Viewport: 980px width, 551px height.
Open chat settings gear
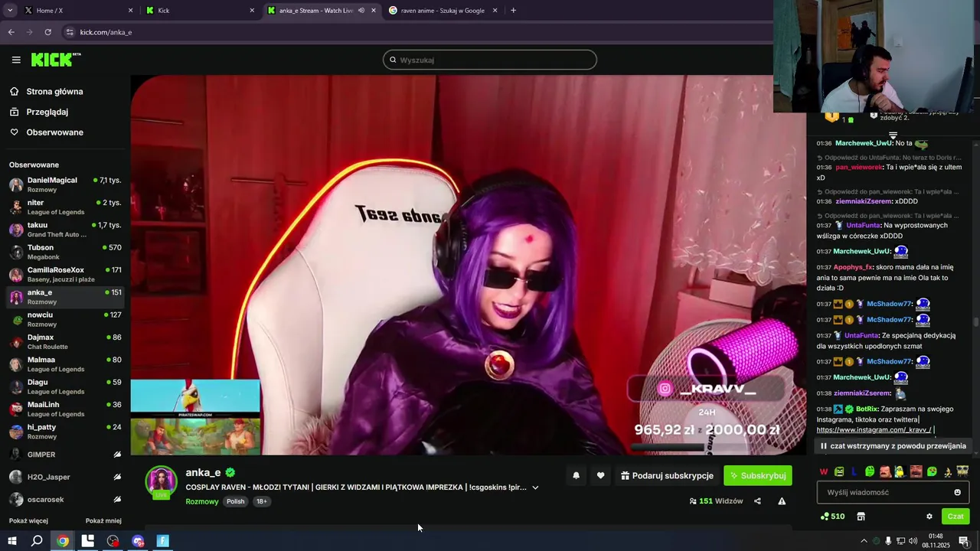click(x=929, y=517)
